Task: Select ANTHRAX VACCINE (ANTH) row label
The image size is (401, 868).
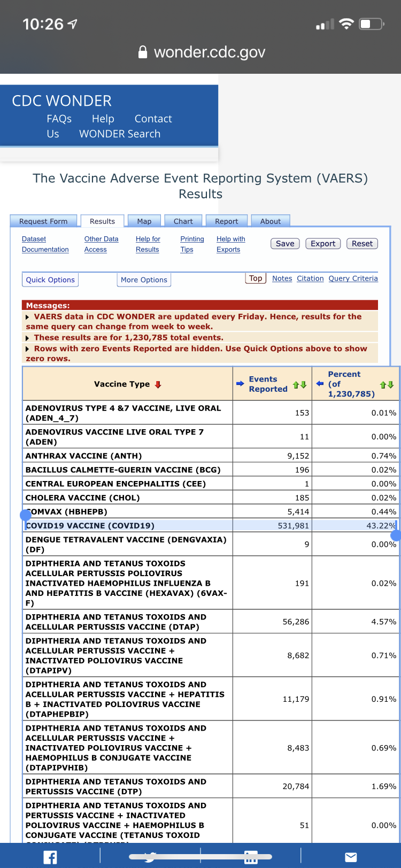Action: tap(84, 456)
